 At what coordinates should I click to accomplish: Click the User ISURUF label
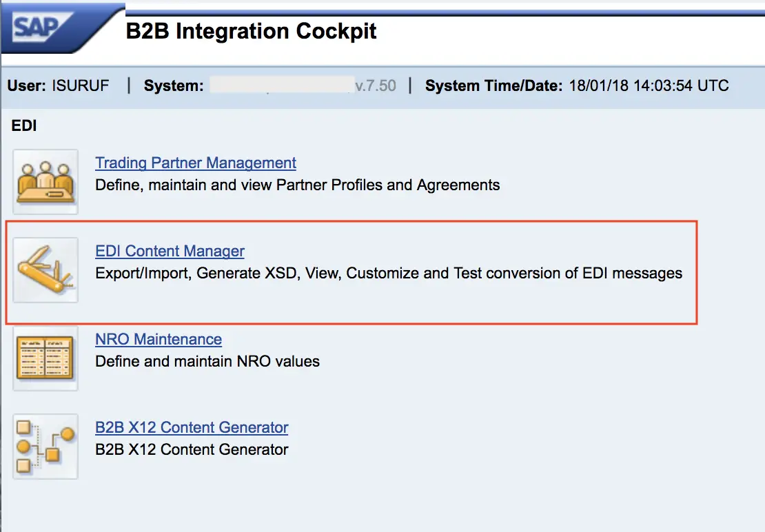click(58, 86)
